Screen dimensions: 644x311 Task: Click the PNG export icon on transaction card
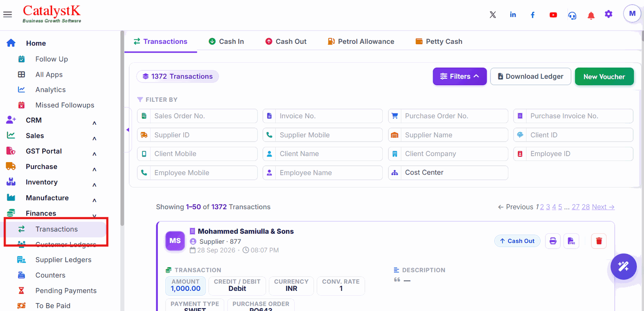click(x=571, y=241)
